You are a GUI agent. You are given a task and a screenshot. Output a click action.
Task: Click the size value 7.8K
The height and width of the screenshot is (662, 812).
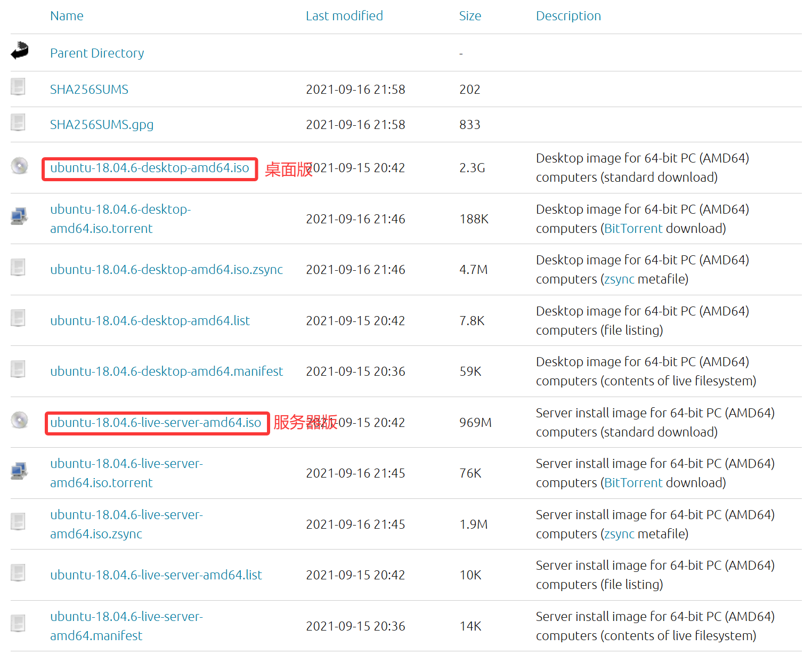(x=472, y=321)
